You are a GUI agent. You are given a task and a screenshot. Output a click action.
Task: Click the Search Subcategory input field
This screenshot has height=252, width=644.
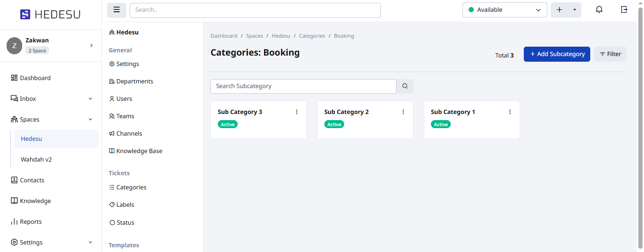(x=303, y=86)
